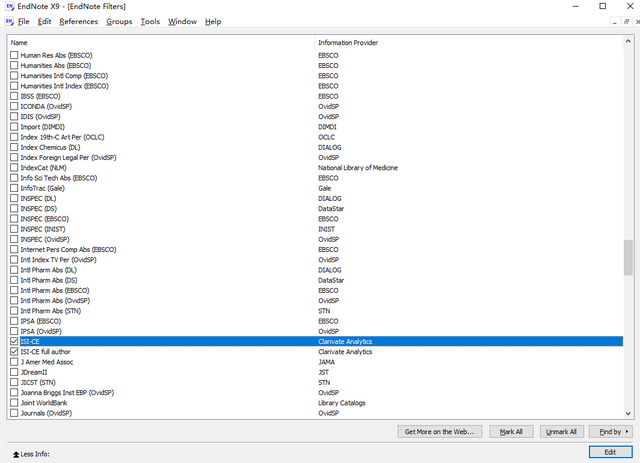Check the INSPEC (INIST) checkbox

(14, 229)
